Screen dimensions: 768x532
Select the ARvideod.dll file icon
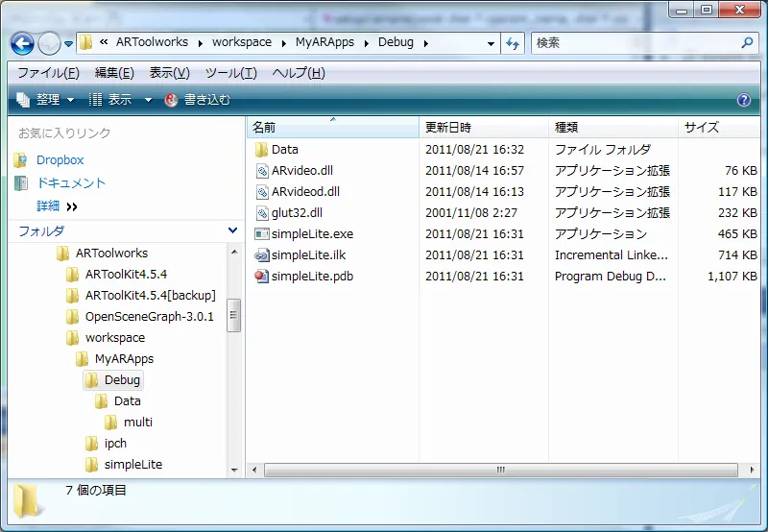coord(262,191)
